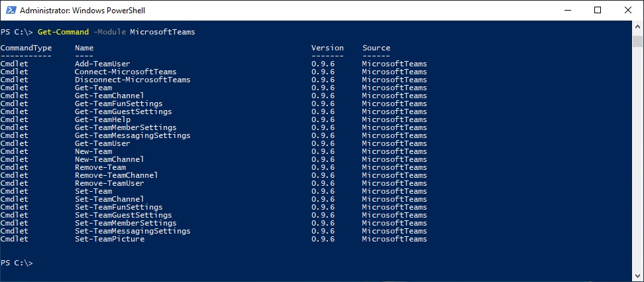This screenshot has width=644, height=282.
Task: Close the Administrator PowerShell window
Action: click(x=628, y=10)
